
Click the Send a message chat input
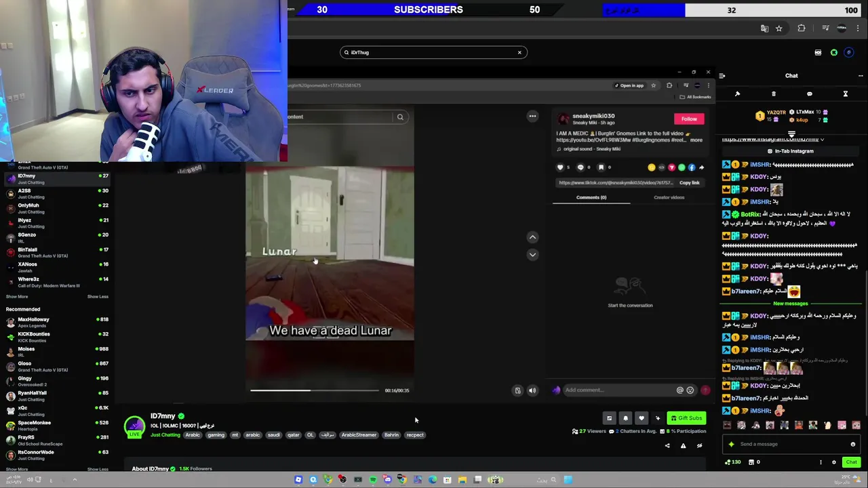click(792, 444)
